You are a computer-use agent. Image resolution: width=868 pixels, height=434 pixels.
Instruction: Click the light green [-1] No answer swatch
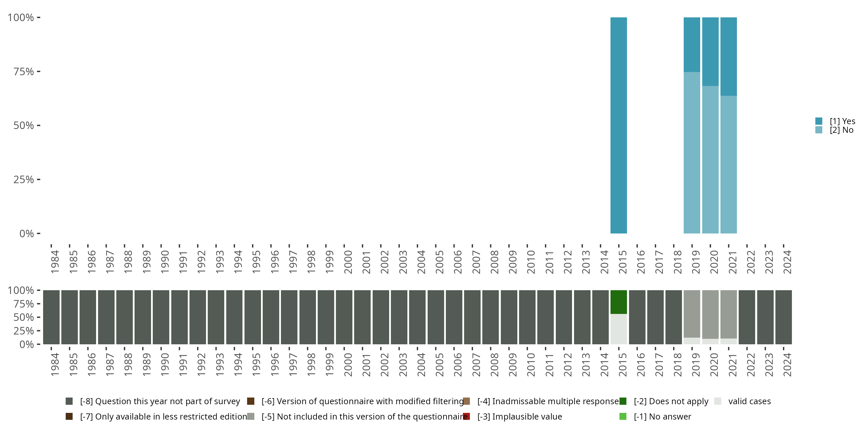[623, 416]
